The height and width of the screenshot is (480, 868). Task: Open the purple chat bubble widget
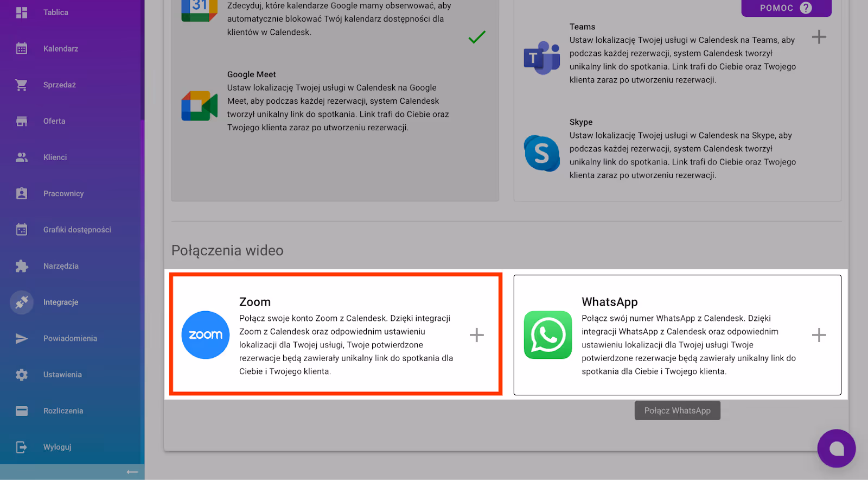pyautogui.click(x=837, y=449)
